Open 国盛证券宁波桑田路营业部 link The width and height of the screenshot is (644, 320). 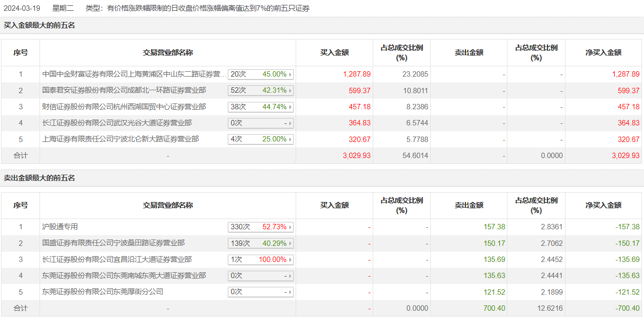pyautogui.click(x=113, y=243)
